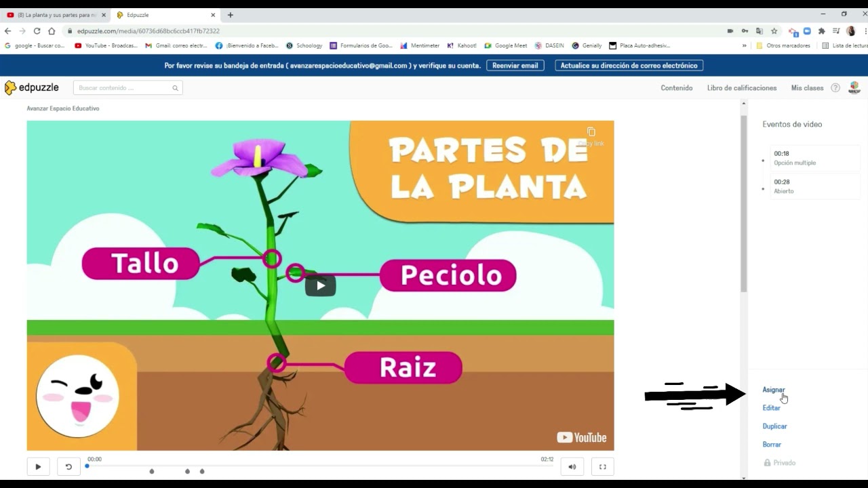
Task: Click the camera icon in address bar
Action: click(x=730, y=30)
